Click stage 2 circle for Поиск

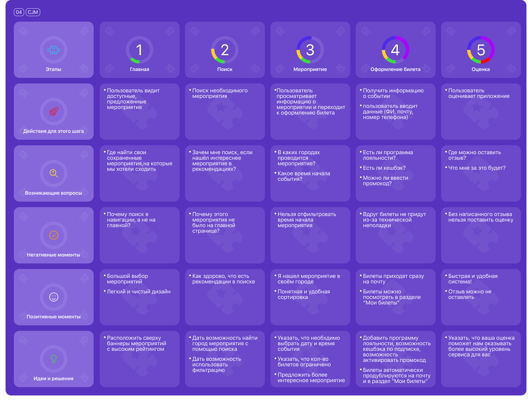(225, 50)
